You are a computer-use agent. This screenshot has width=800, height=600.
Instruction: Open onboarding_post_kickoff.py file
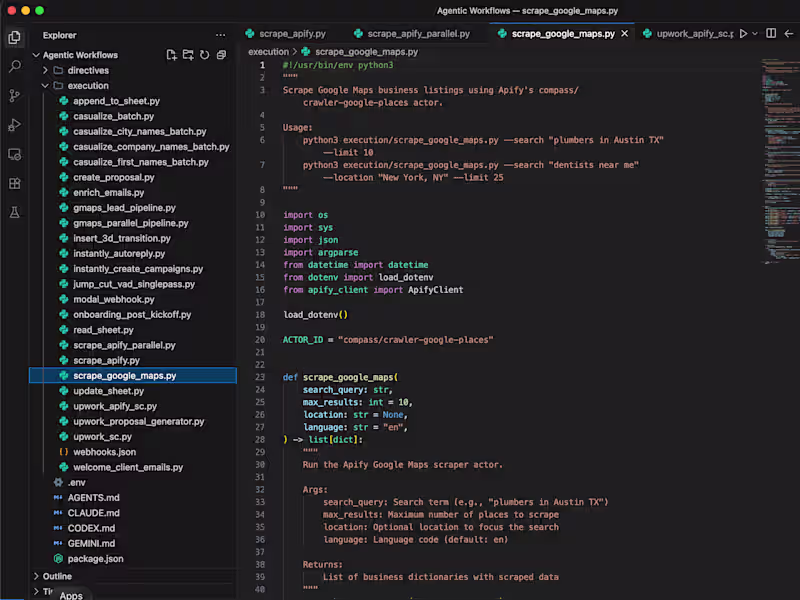coord(133,315)
